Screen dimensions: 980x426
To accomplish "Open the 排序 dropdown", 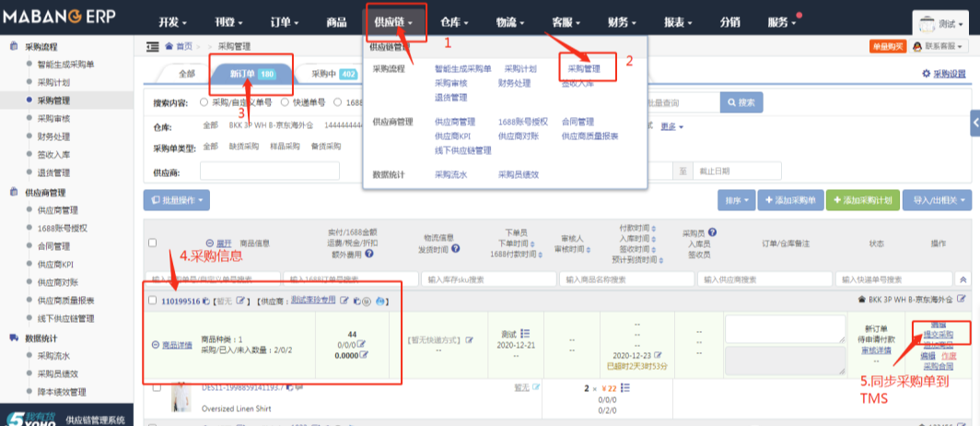I will point(737,201).
